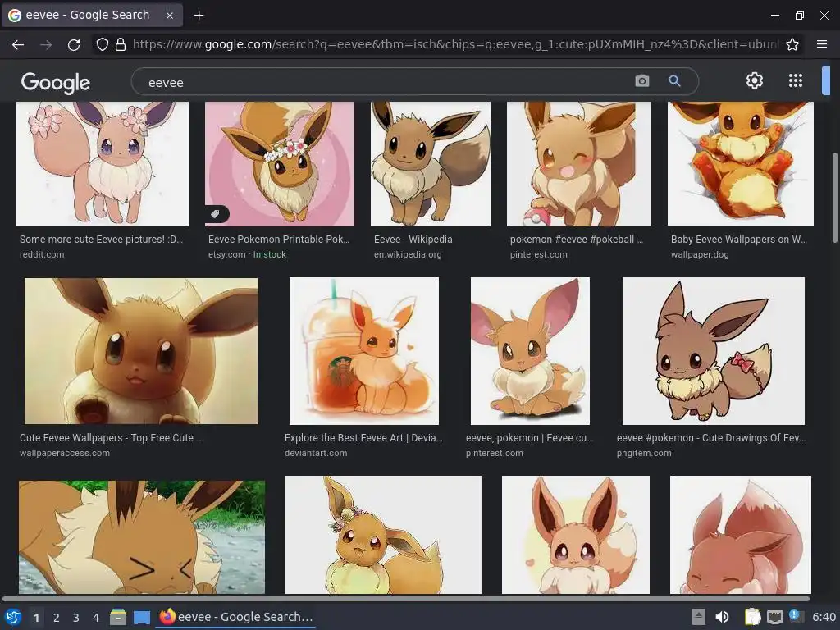Click 'eevee, pokemon | Eevee cu...' link
This screenshot has height=630, width=840.
coord(530,438)
